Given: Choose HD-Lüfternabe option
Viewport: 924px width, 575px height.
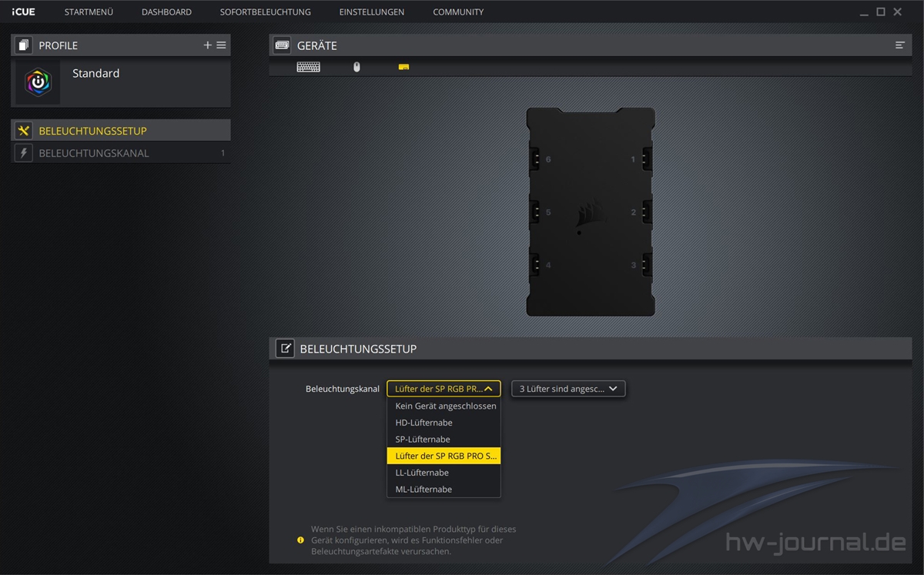Looking at the screenshot, I should pyautogui.click(x=444, y=423).
